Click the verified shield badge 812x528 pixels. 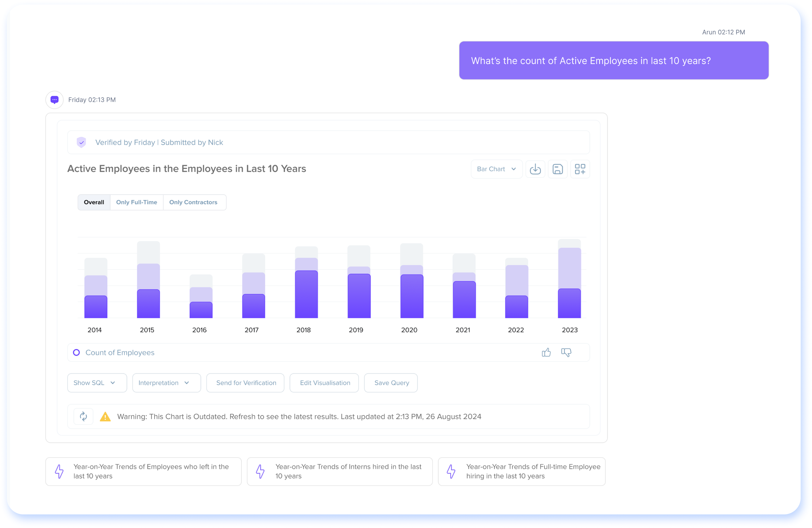click(81, 142)
